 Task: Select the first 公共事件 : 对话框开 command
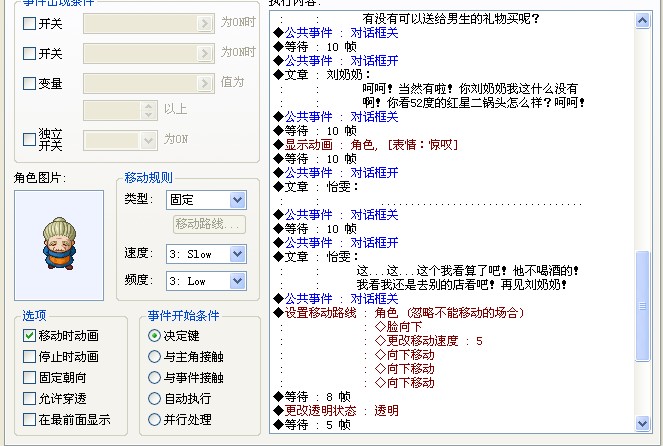(x=336, y=60)
